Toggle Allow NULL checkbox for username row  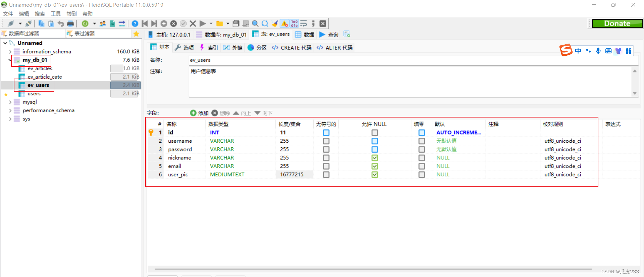[x=375, y=141]
